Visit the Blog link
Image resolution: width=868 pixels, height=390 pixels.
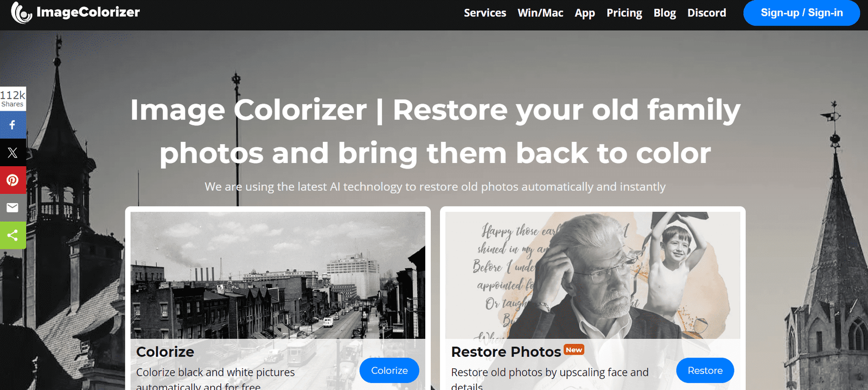pos(665,13)
